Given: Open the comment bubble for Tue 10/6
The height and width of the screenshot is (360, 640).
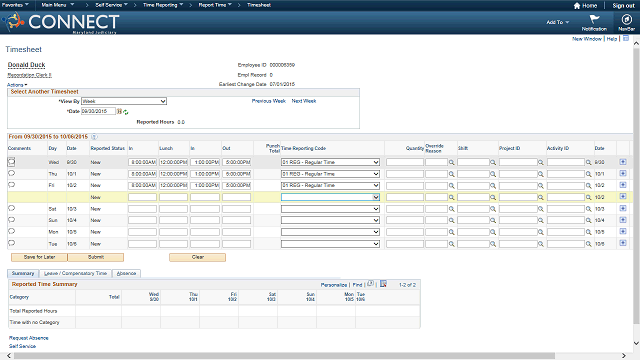Looking at the screenshot, I should tap(11, 243).
